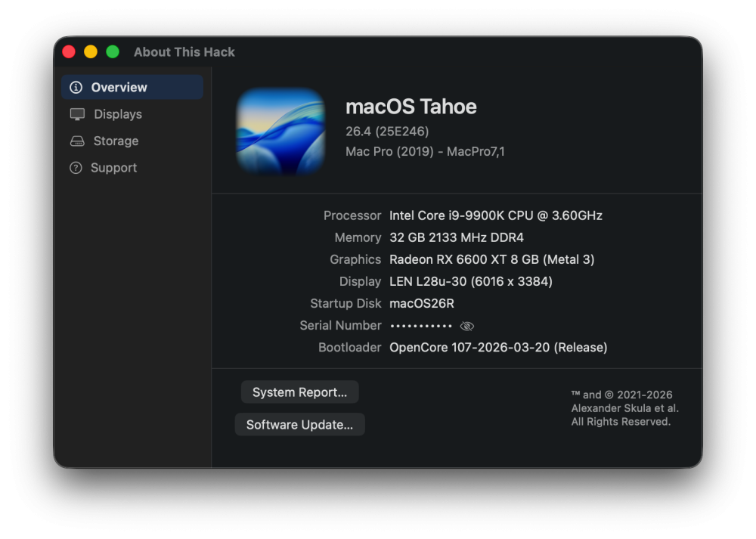The height and width of the screenshot is (539, 756).
Task: Select the Overview sidebar tab
Action: coord(132,87)
